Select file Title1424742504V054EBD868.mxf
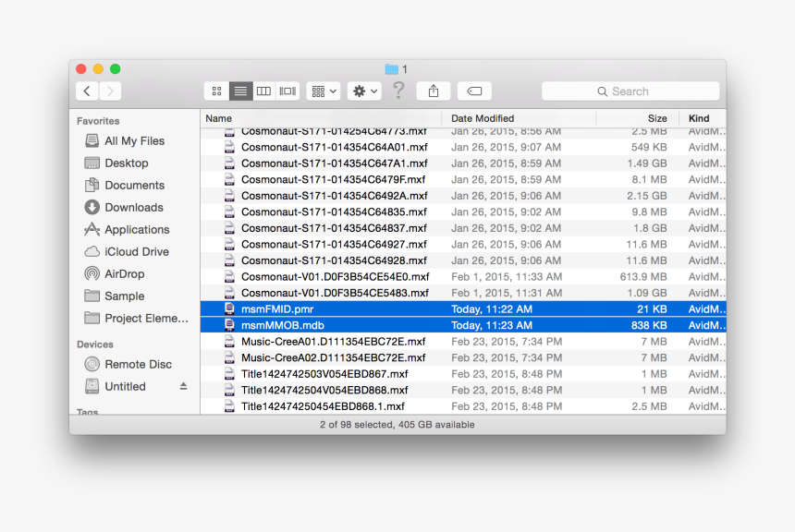Screen dimensions: 795x532 tap(463, 390)
